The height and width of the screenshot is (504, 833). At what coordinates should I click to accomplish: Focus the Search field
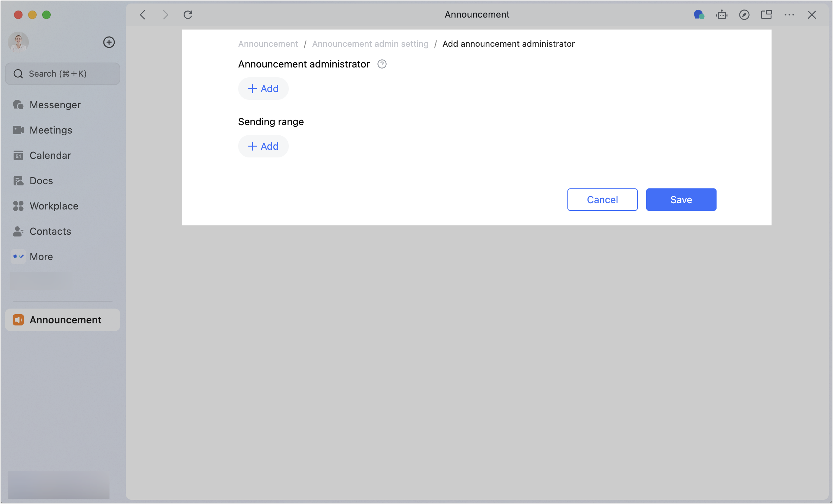tap(63, 74)
